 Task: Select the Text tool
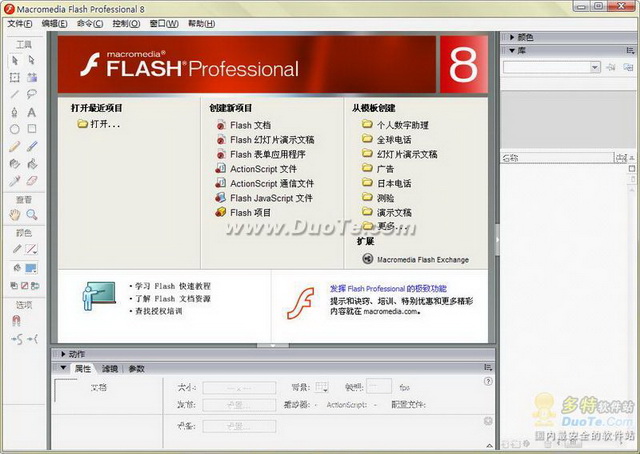(32, 112)
